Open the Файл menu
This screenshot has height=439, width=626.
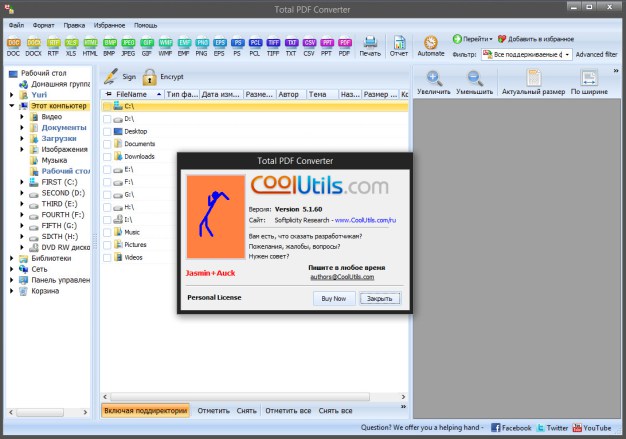point(16,25)
